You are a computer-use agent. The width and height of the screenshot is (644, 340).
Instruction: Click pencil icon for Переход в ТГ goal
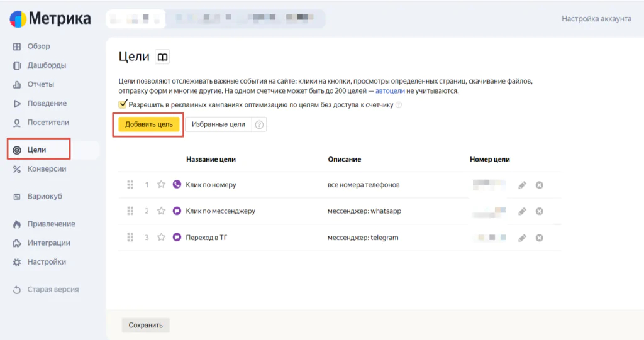click(522, 238)
